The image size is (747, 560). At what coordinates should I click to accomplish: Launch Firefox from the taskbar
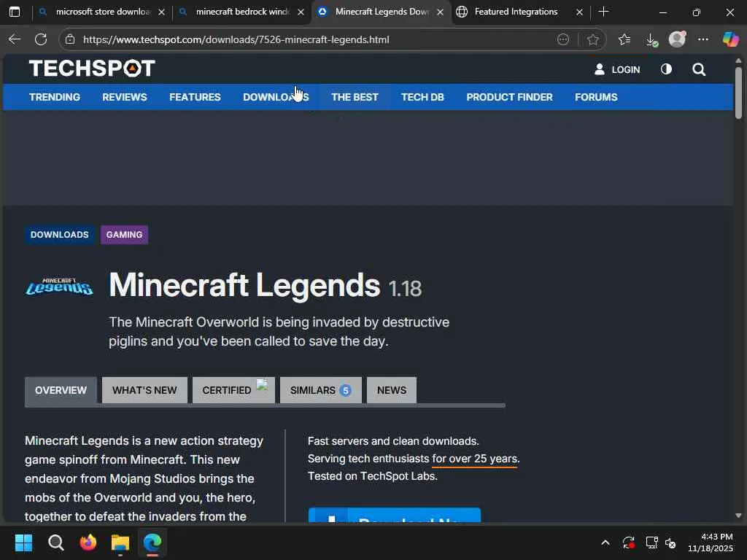(88, 542)
